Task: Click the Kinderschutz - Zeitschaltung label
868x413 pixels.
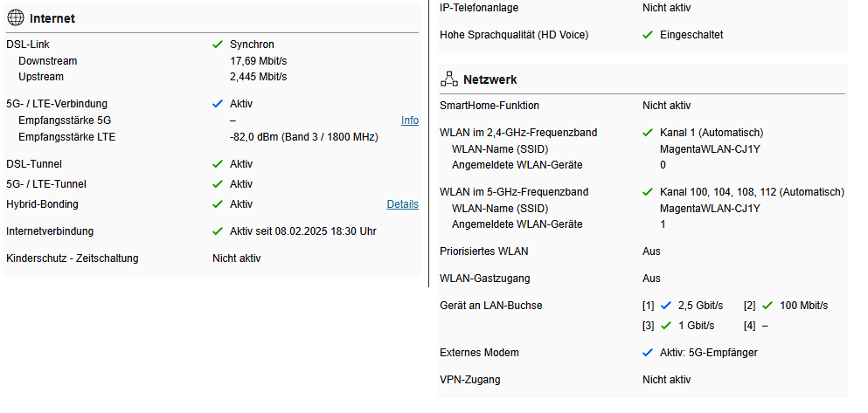Action: pyautogui.click(x=72, y=258)
